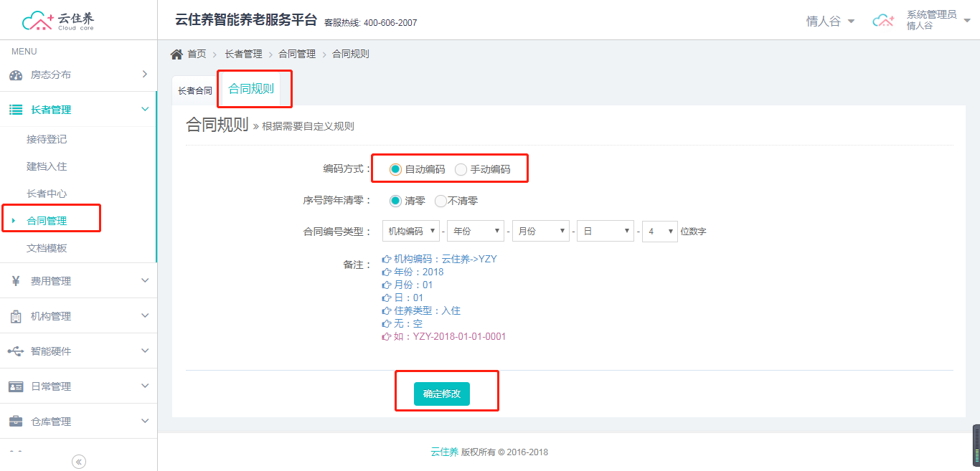Click the 房态分布 dashboard icon

[x=16, y=75]
